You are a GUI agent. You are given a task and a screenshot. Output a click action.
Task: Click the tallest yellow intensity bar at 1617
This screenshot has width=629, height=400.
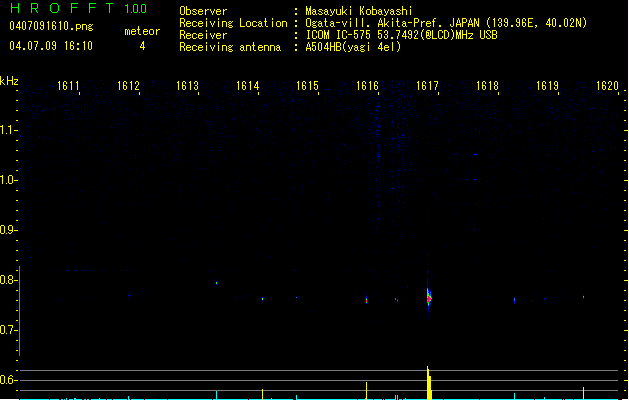[x=429, y=383]
